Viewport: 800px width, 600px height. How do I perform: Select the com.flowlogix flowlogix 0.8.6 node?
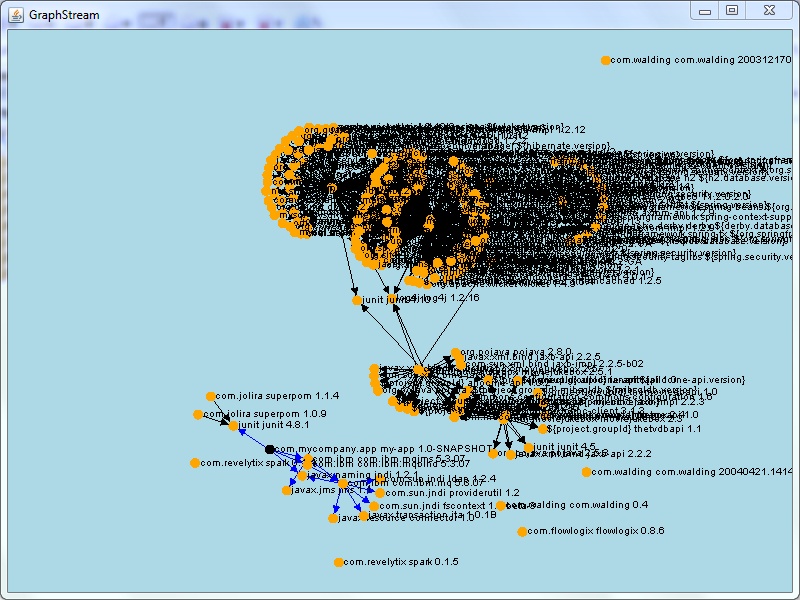point(522,532)
